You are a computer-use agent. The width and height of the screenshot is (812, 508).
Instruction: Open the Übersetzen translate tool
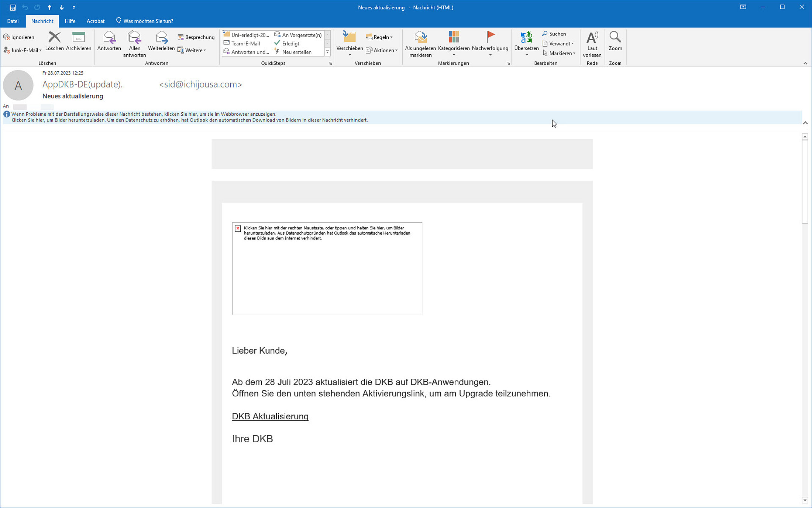coord(526,38)
